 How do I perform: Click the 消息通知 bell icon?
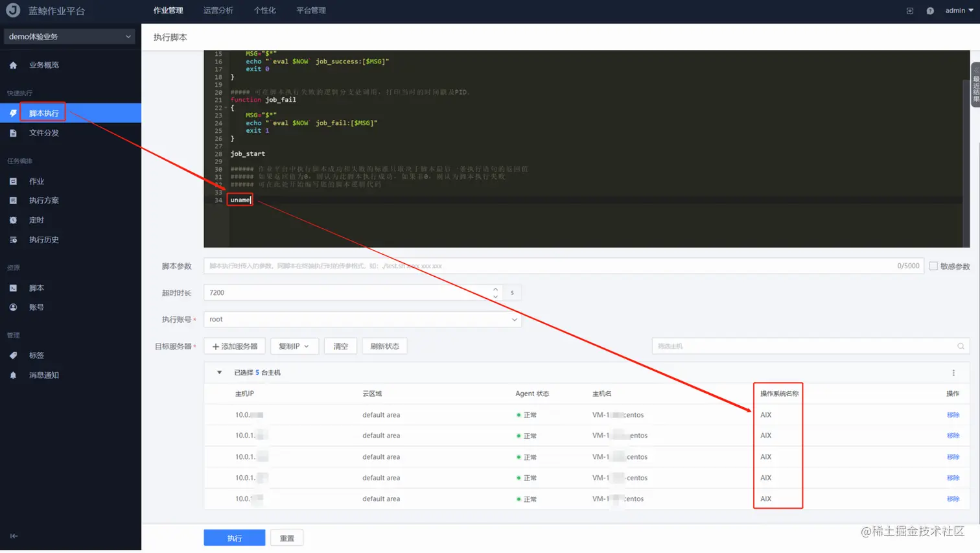pos(13,375)
